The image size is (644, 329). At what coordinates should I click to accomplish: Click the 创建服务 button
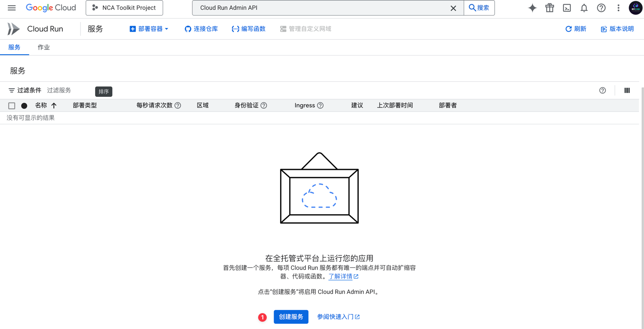(291, 317)
